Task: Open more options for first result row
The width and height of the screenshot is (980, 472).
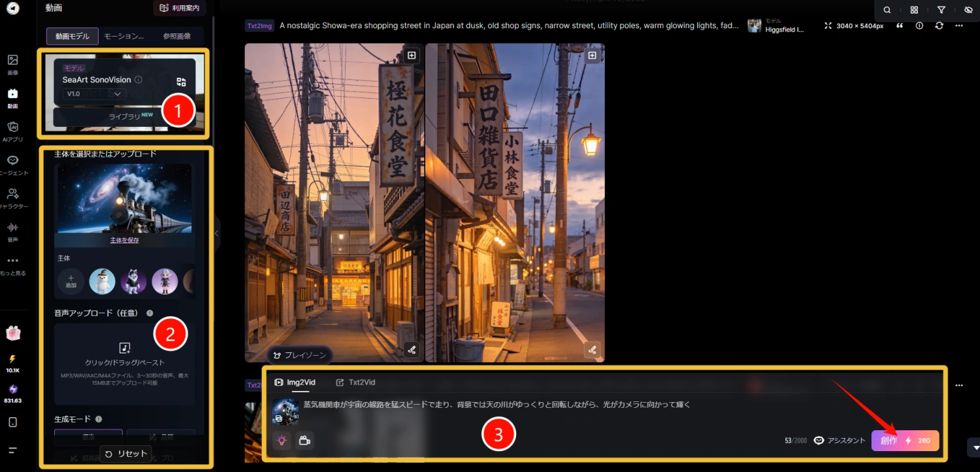Action: tap(959, 25)
